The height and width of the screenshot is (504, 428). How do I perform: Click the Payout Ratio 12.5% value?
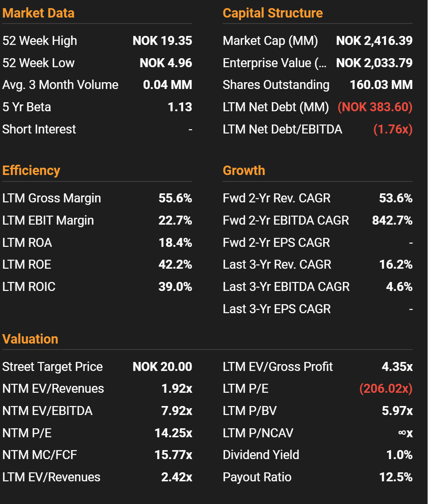tap(396, 477)
